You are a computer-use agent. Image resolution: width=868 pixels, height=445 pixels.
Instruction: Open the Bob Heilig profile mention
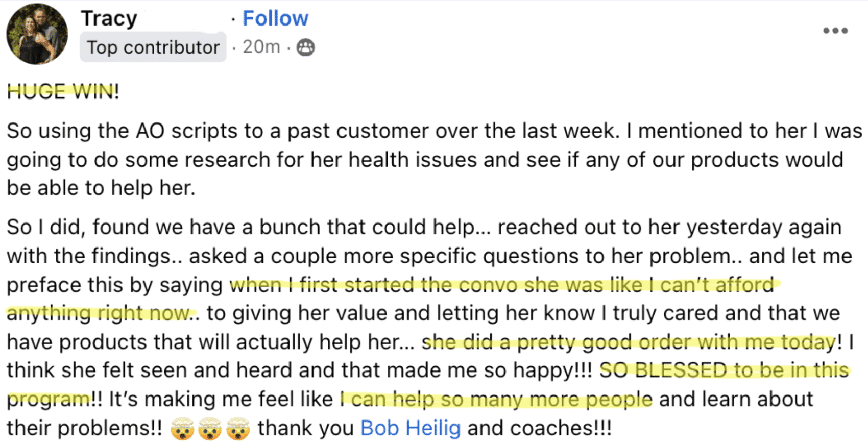410,428
